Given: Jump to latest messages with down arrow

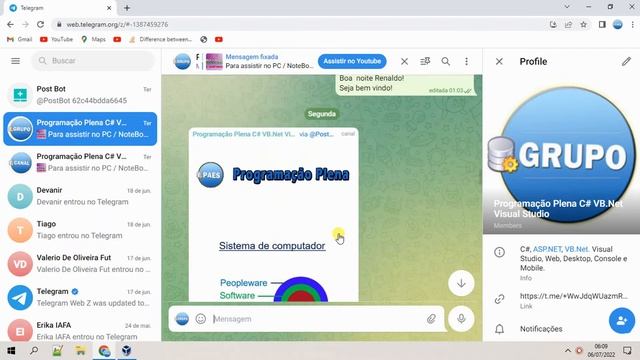Looking at the screenshot, I should 461,283.
